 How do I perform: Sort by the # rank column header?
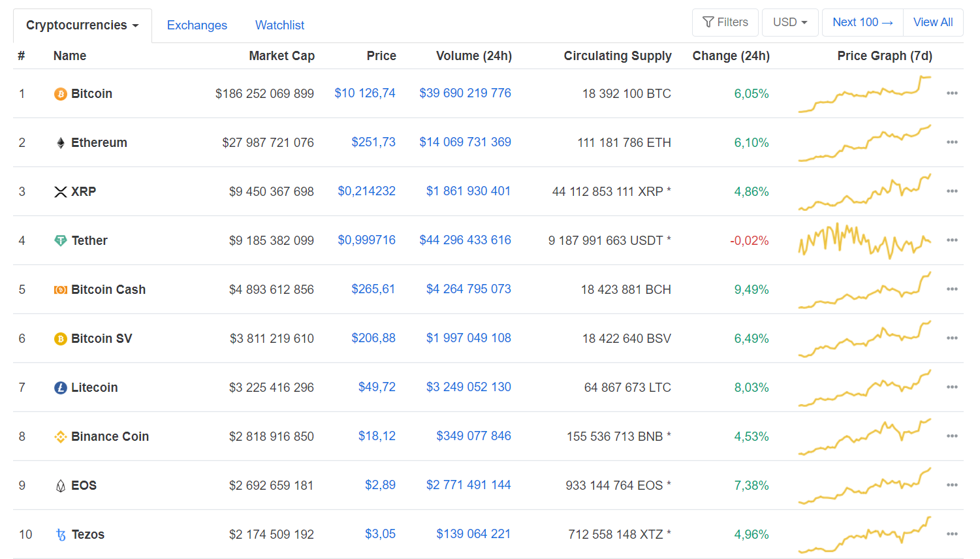22,56
